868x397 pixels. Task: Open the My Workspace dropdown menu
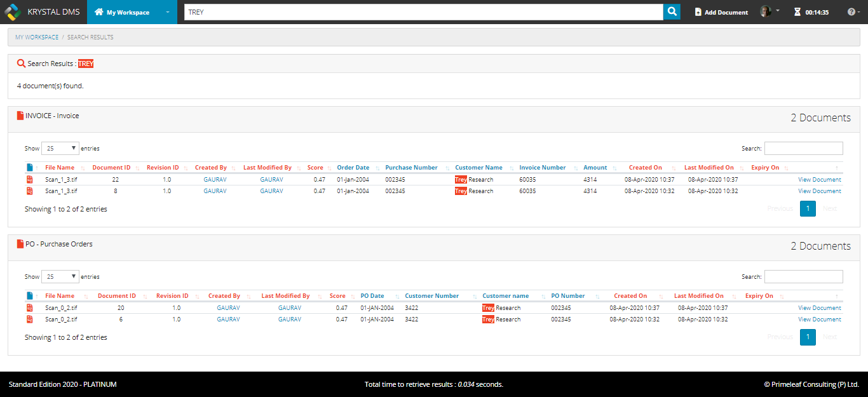pos(167,12)
